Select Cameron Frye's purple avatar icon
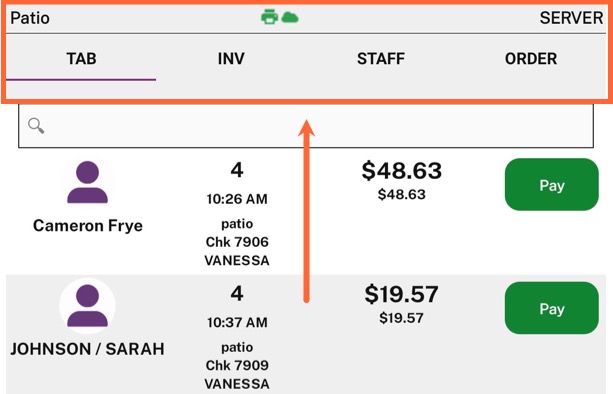Screen dimensions: 613x394 click(88, 182)
